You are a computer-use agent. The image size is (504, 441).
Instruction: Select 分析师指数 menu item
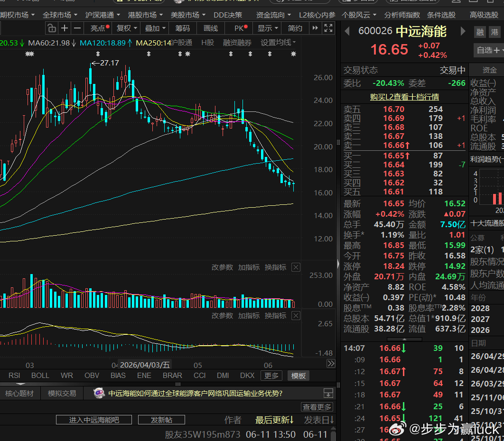(402, 15)
